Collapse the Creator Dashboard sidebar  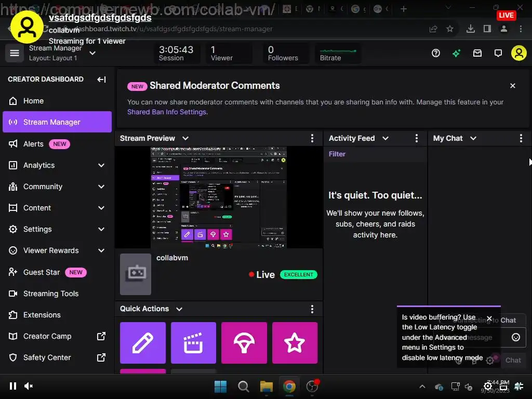pos(101,79)
